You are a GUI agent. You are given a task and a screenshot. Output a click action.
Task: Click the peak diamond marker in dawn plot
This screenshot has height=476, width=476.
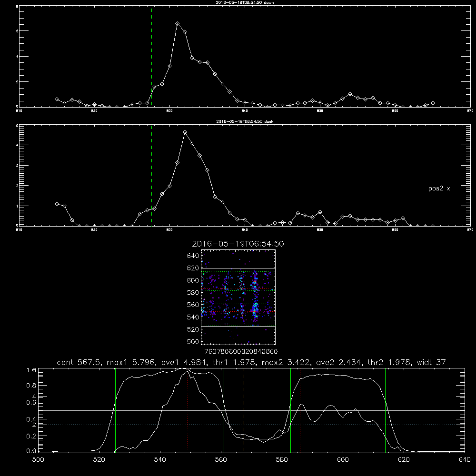[178, 23]
